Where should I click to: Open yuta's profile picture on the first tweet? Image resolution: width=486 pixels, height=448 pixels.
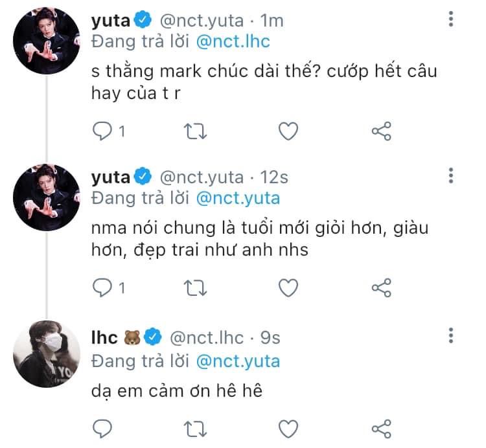tap(47, 41)
